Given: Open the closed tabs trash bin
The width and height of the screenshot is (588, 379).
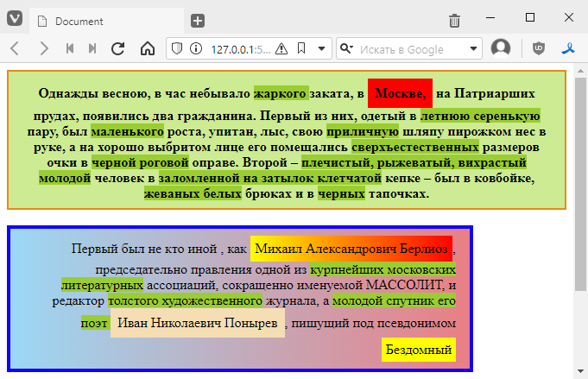Looking at the screenshot, I should tap(454, 21).
